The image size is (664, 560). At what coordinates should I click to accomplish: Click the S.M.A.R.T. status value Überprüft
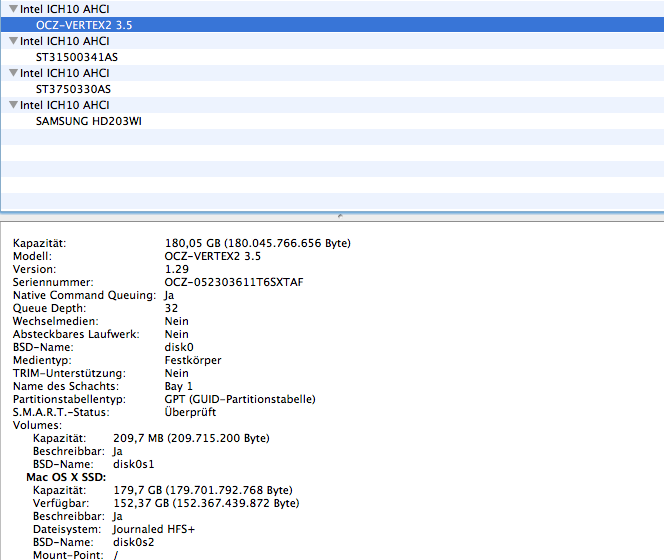coord(190,412)
